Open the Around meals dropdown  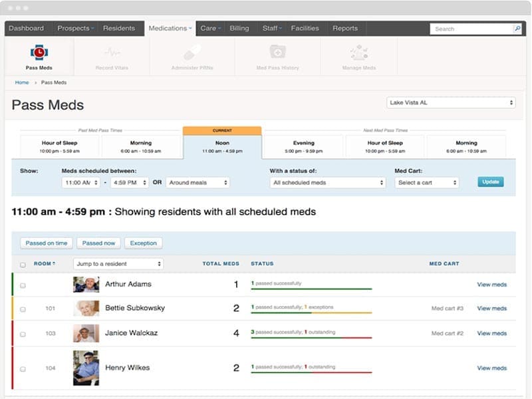[196, 181]
